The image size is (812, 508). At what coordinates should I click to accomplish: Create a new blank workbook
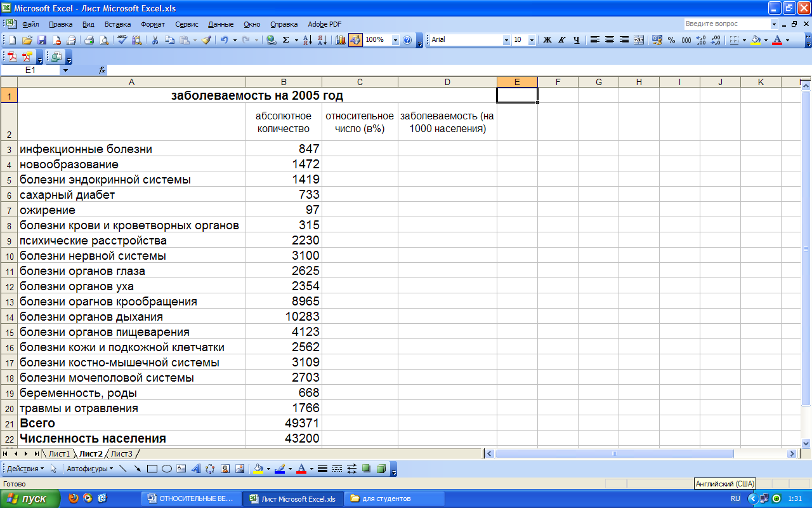[12, 40]
